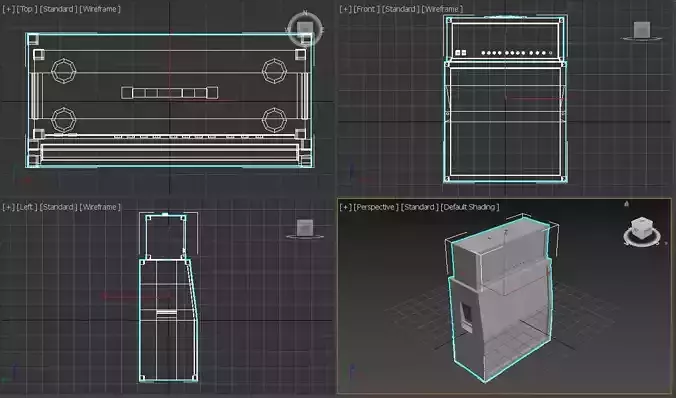Click the ViewCube in the Top viewport
Viewport: 676px width, 398px height.
305,29
